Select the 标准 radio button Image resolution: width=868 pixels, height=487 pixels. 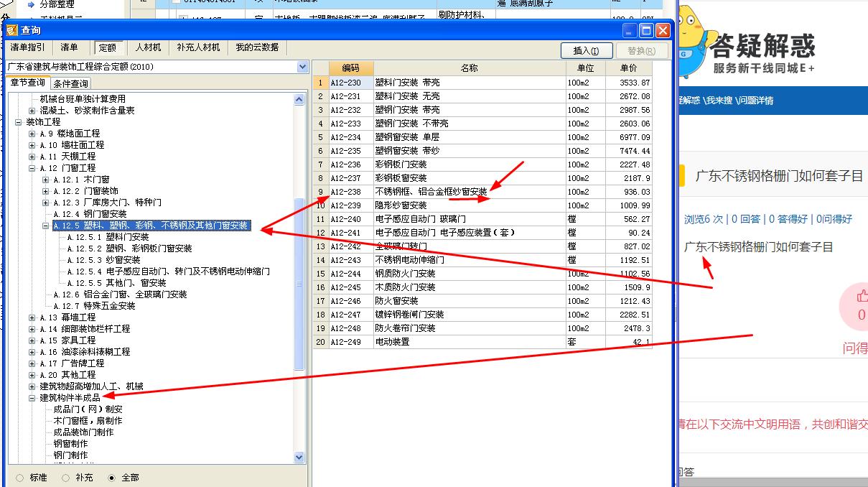19,478
